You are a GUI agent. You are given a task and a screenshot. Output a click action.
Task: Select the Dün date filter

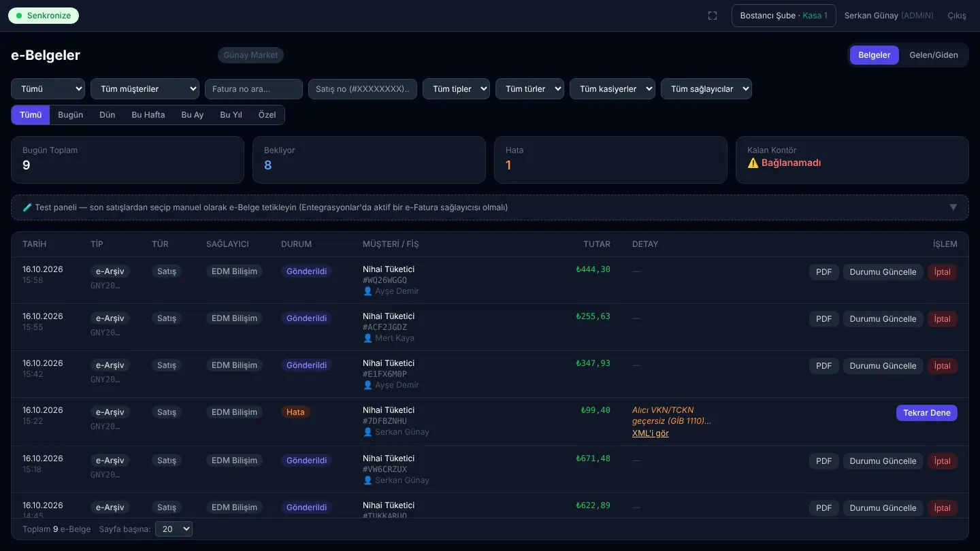108,115
